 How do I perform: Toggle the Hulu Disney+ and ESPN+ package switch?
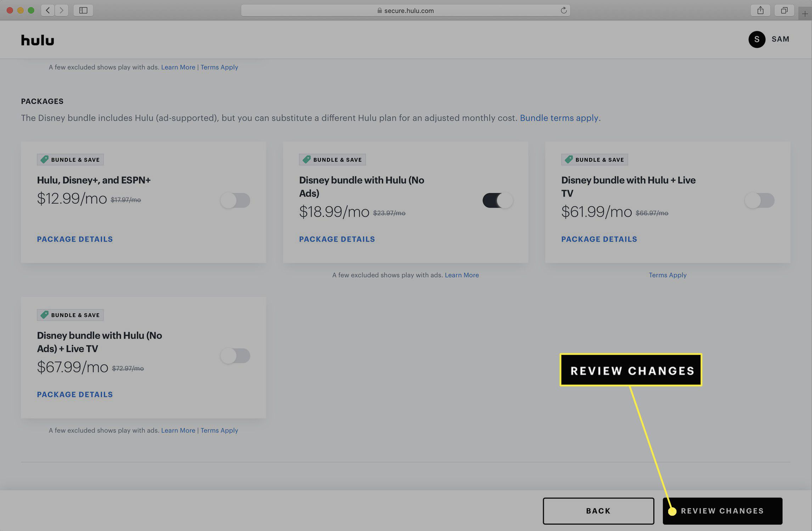click(x=235, y=200)
